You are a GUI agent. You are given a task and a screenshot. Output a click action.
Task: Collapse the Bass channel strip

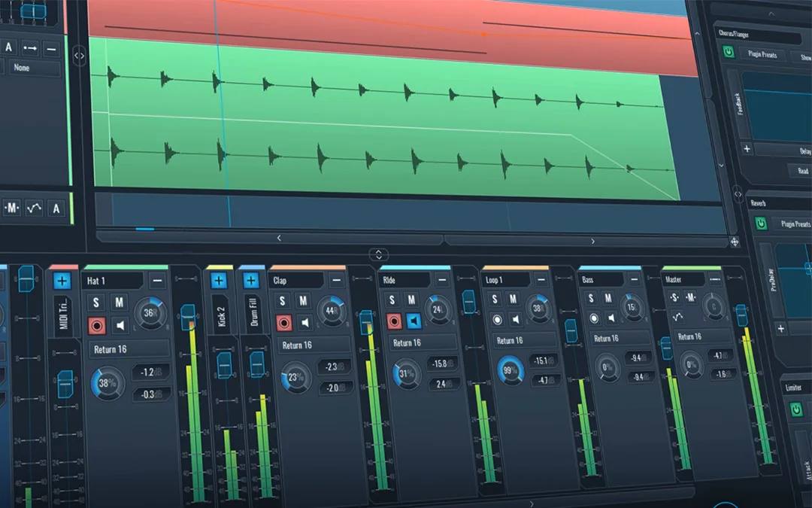point(635,279)
